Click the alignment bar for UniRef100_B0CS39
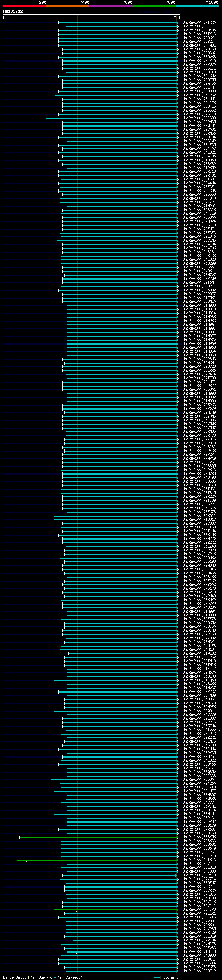 pos(112,118)
